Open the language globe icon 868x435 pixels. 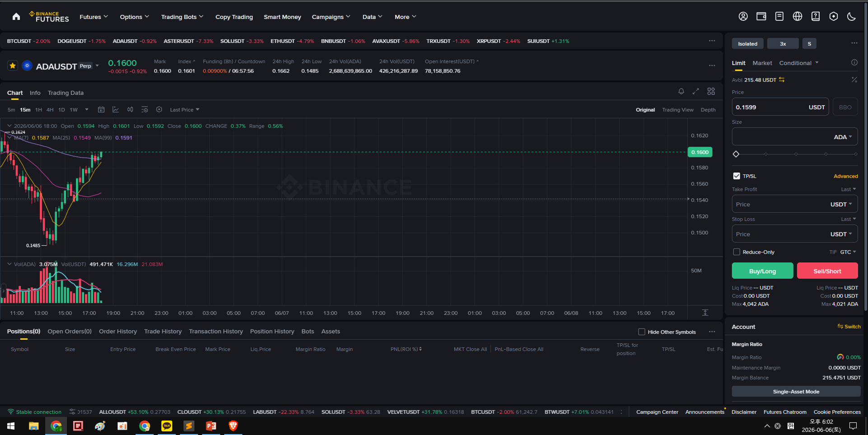click(798, 17)
